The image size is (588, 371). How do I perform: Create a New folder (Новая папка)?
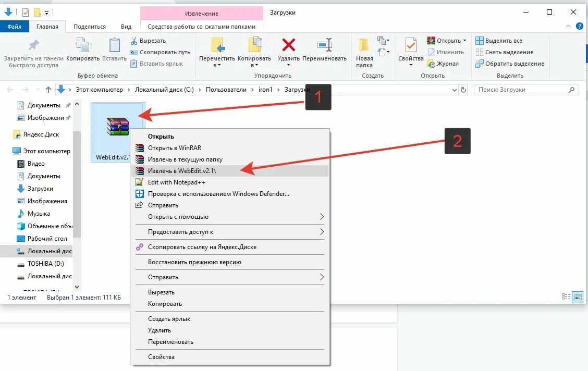point(364,53)
